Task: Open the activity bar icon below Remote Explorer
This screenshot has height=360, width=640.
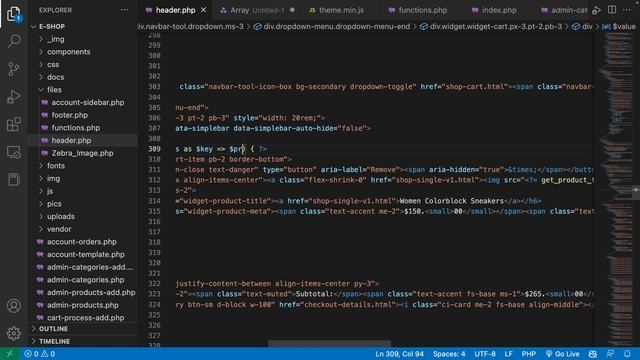Action: (14, 179)
